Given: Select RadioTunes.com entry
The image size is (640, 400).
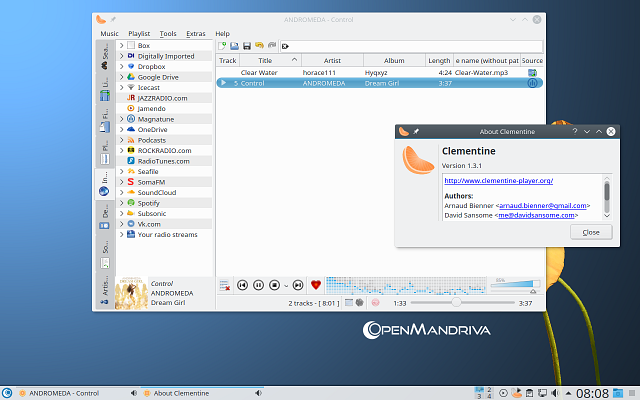Looking at the screenshot, I should tap(163, 161).
